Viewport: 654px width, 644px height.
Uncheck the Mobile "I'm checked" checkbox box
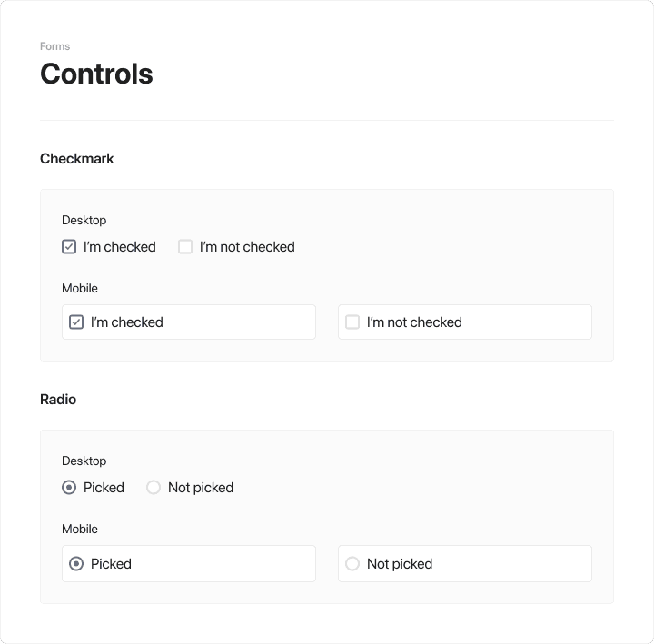coord(76,322)
